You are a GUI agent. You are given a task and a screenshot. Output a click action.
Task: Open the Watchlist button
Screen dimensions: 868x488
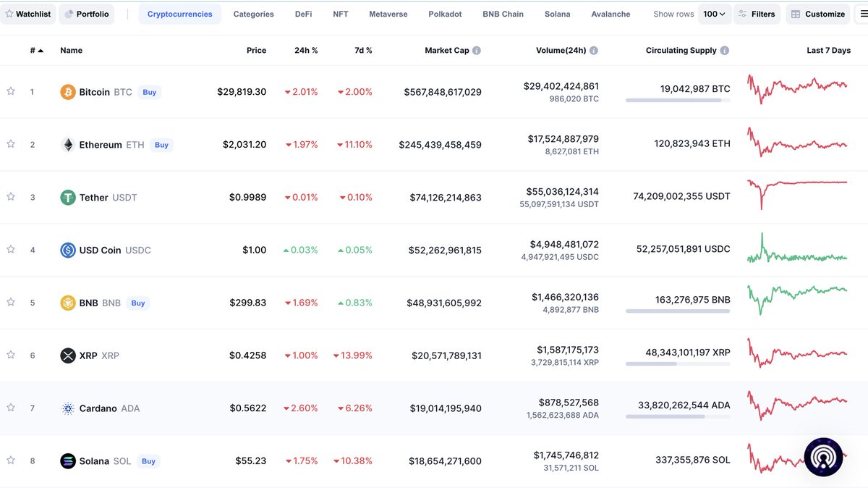27,14
